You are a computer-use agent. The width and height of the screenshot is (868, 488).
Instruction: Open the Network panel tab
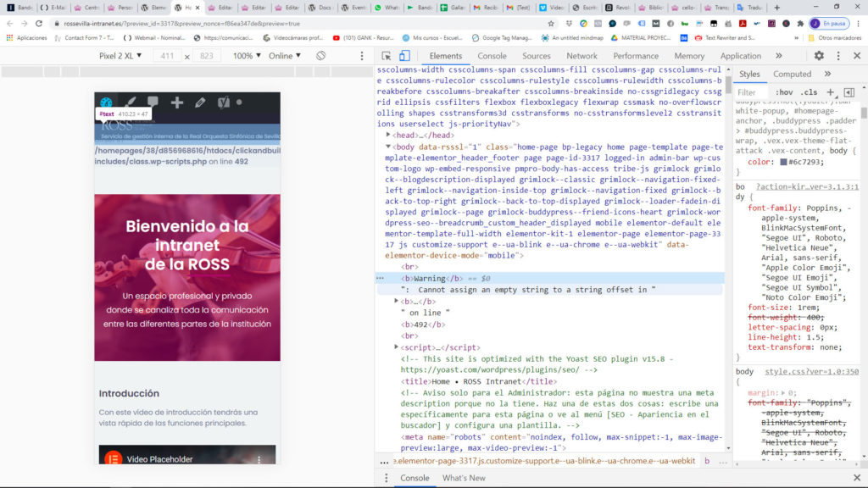click(x=581, y=56)
